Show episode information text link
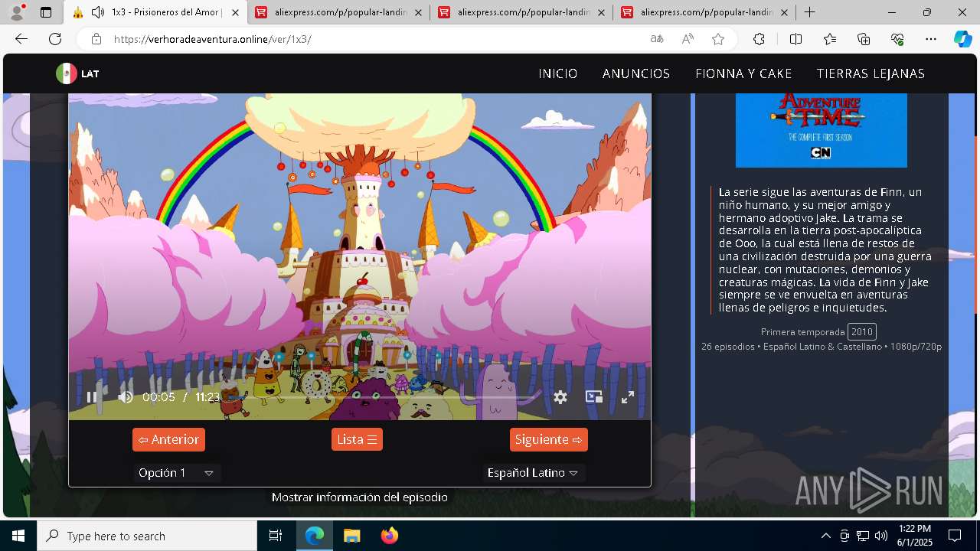Image resolution: width=980 pixels, height=551 pixels. coord(360,497)
